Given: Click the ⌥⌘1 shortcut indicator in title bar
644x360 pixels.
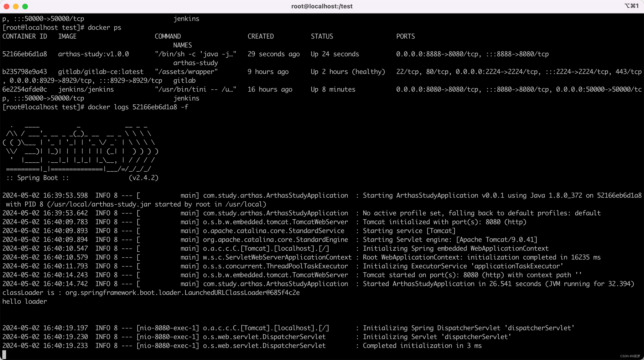Looking at the screenshot, I should 632,6.
